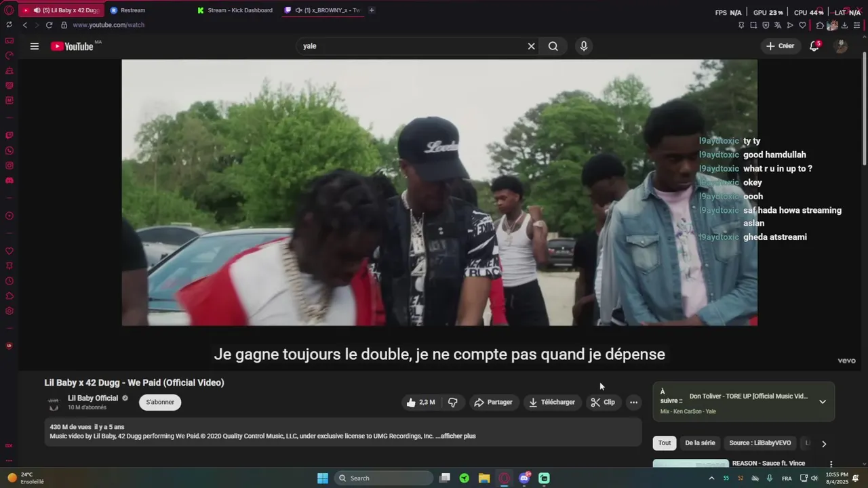This screenshot has height=488, width=868.
Task: Open sidebar bookmarks heart icon
Action: tap(9, 251)
